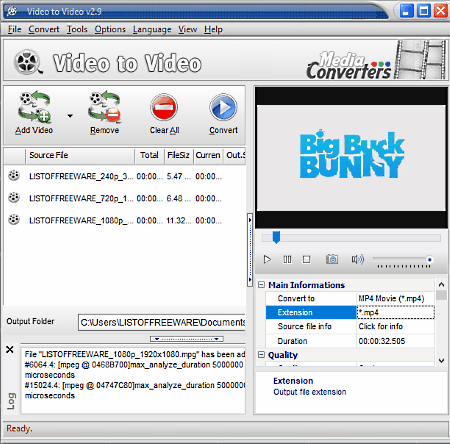
Task: Click the Total column header
Action: click(149, 155)
